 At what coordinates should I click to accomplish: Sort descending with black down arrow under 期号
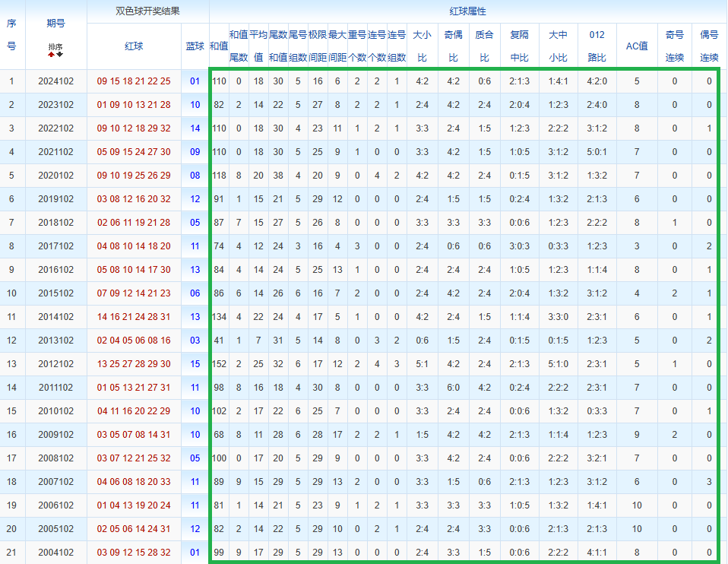60,55
